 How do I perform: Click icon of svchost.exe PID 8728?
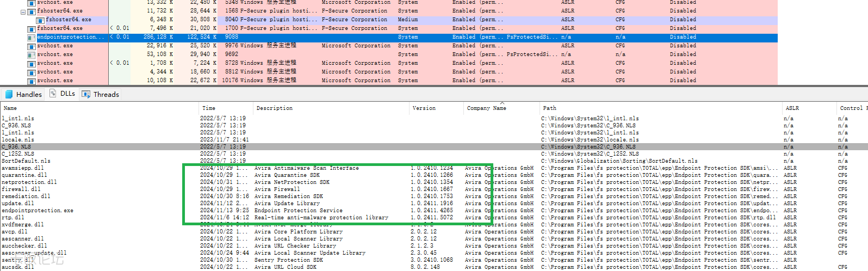(32, 64)
